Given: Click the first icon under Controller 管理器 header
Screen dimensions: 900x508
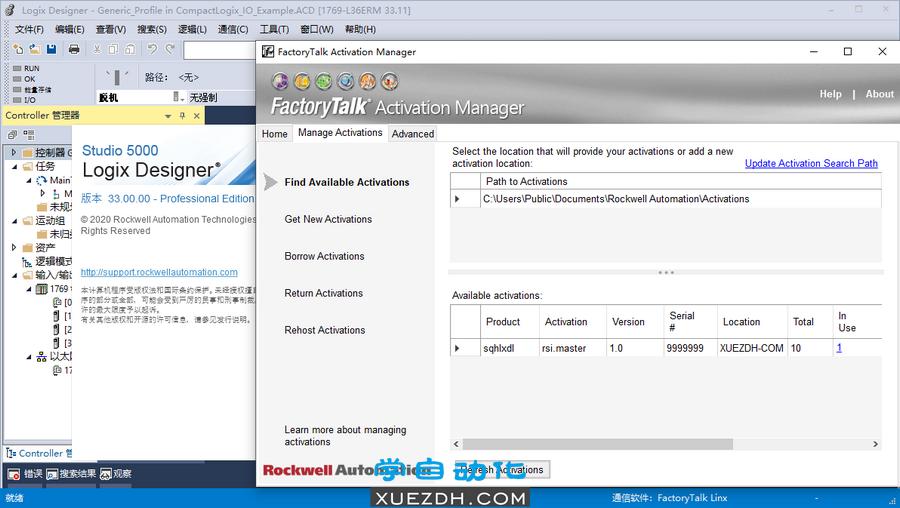Looking at the screenshot, I should pos(12,135).
